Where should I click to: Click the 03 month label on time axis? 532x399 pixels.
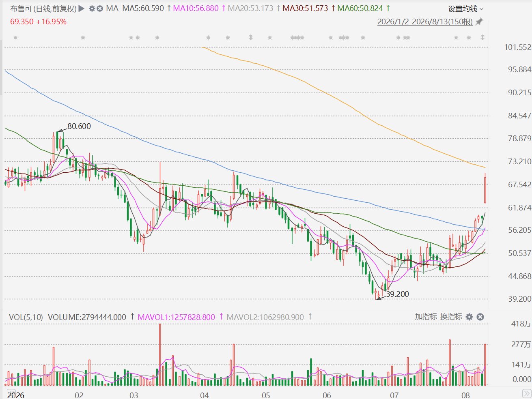pos(134,395)
